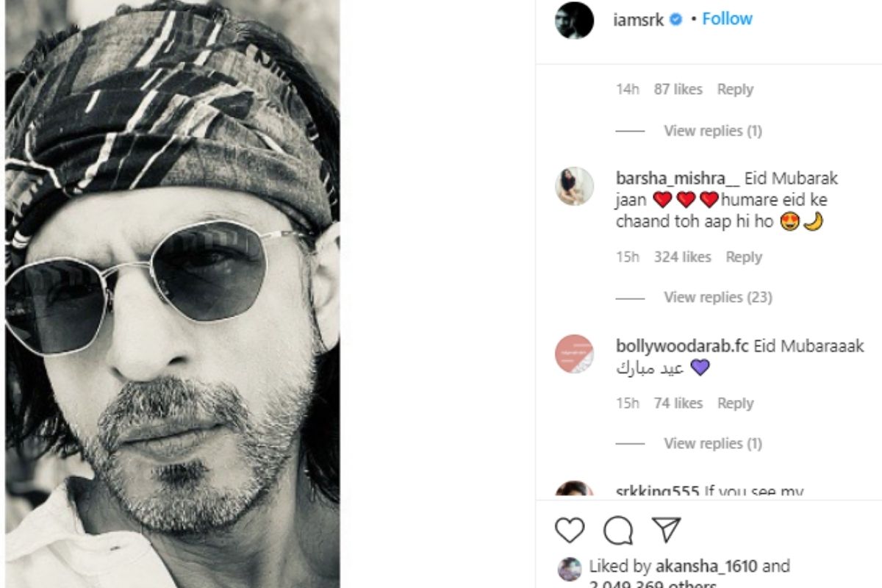Screen dimensions: 882x588
Task: Follow the iamsrk account
Action: [727, 19]
